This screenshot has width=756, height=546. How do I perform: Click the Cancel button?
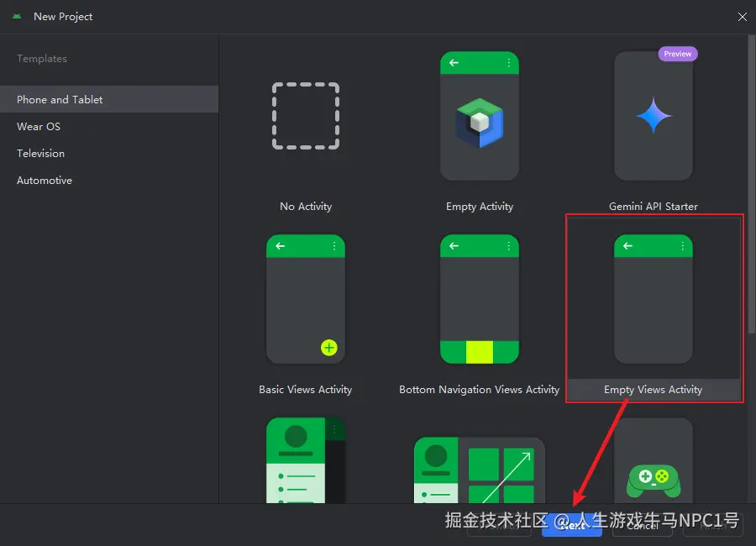click(643, 525)
